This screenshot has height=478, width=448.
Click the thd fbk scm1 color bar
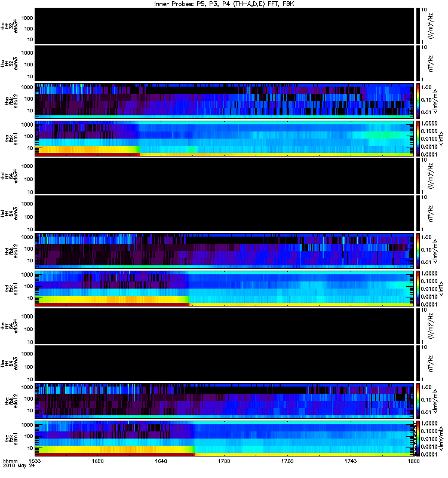pyautogui.click(x=418, y=289)
